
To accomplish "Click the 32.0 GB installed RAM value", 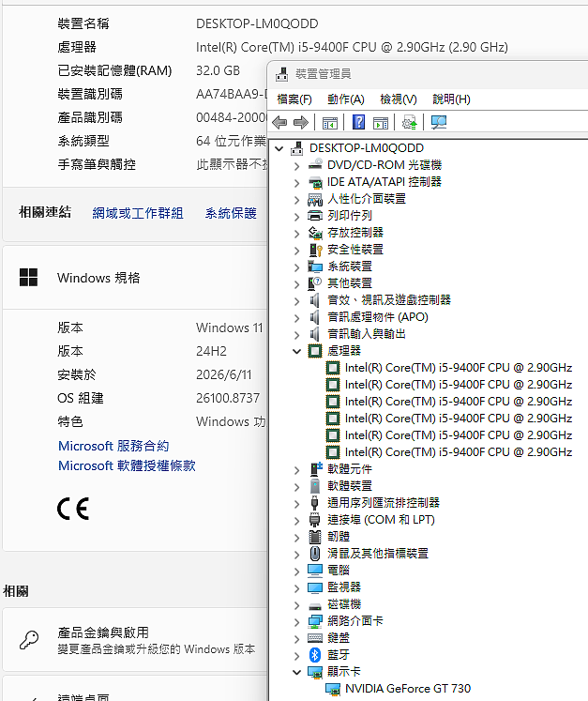I will (219, 70).
